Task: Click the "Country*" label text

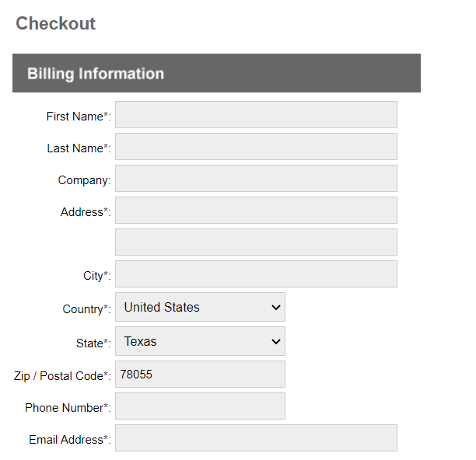Action: [x=86, y=309]
